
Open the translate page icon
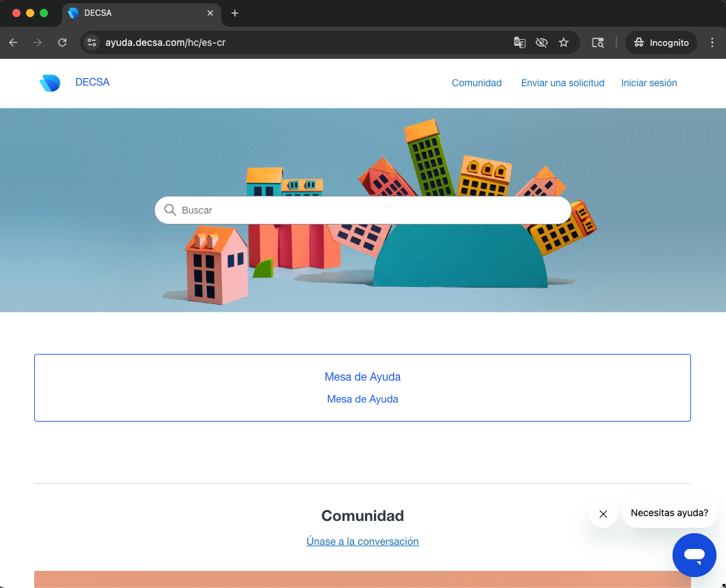[x=519, y=42]
